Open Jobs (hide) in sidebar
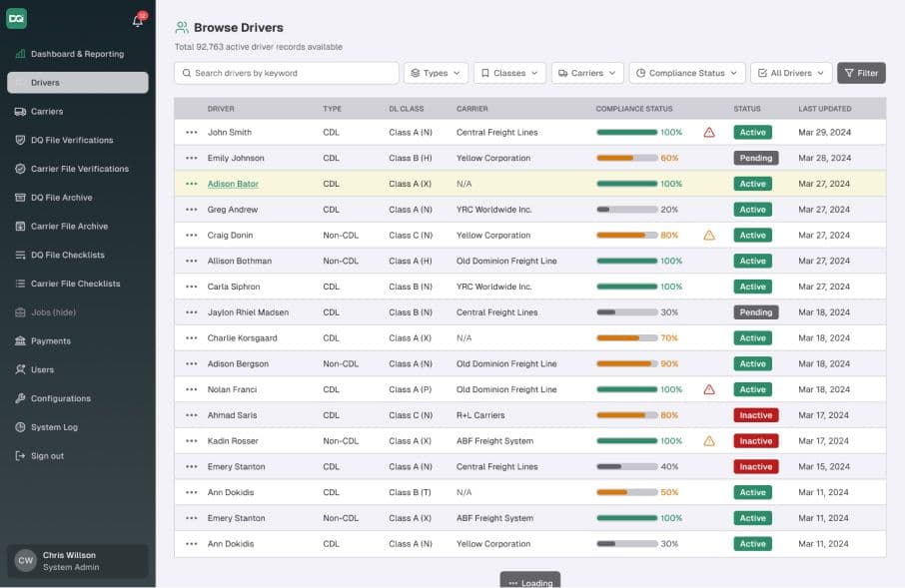Screen dimensions: 905x588 tap(77, 312)
